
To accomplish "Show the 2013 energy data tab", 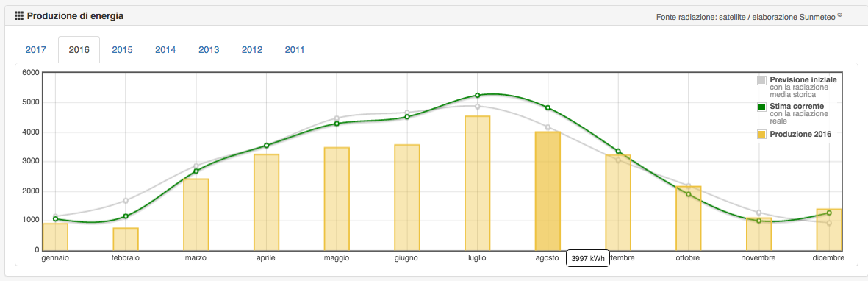I will 209,49.
